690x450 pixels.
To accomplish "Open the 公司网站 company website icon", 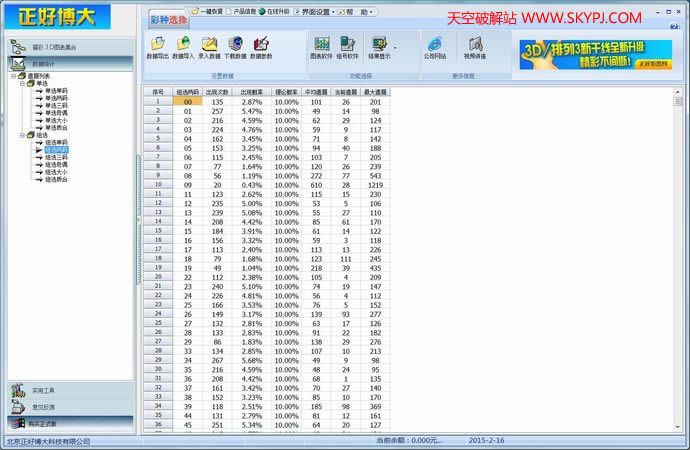I will 434,46.
